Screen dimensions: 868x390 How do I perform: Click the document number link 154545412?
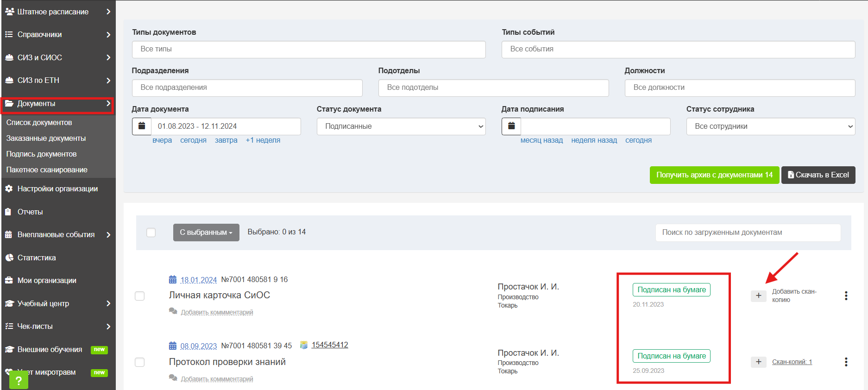pyautogui.click(x=330, y=345)
